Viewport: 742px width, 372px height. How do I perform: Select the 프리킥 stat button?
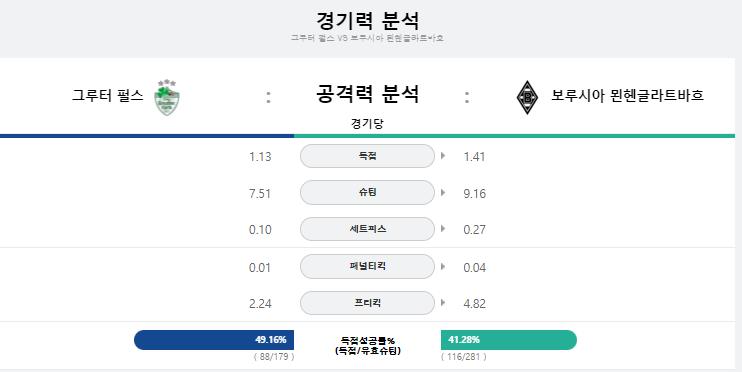pos(367,303)
